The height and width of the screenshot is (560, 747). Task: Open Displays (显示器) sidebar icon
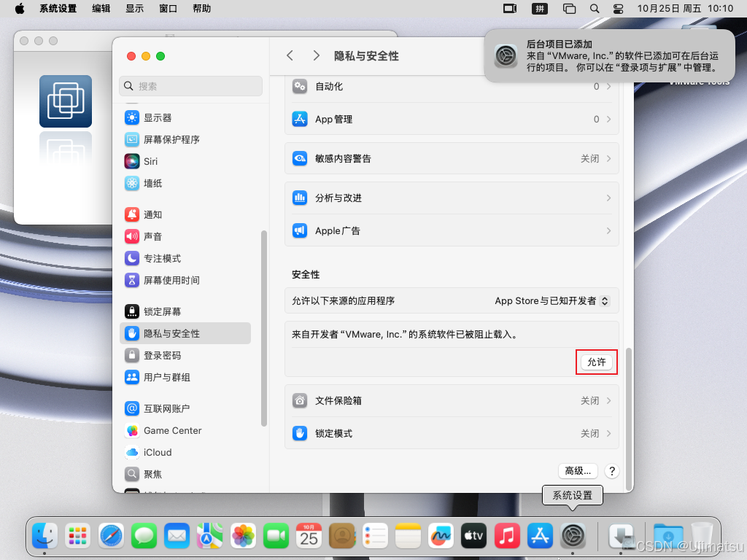click(x=132, y=117)
